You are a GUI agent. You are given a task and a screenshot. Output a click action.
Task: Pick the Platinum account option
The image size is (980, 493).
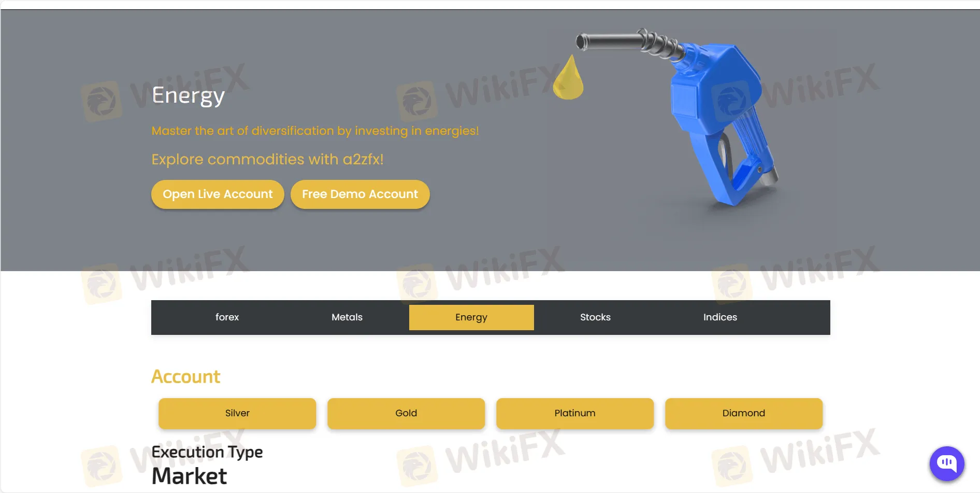pyautogui.click(x=575, y=413)
